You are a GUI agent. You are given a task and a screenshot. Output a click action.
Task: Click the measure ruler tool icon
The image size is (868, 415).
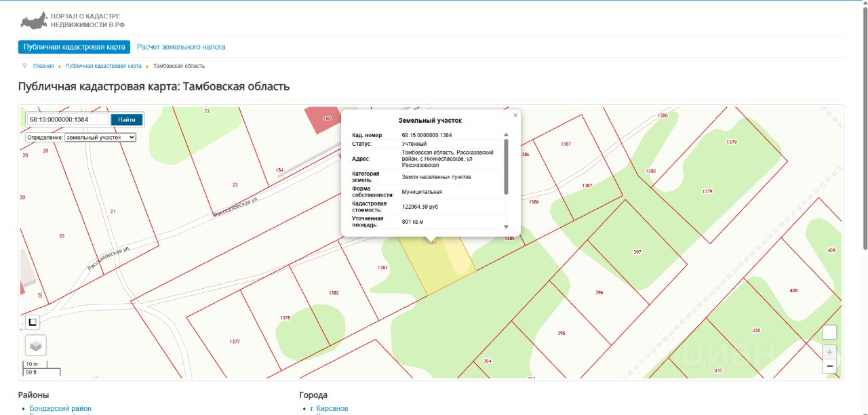[33, 322]
